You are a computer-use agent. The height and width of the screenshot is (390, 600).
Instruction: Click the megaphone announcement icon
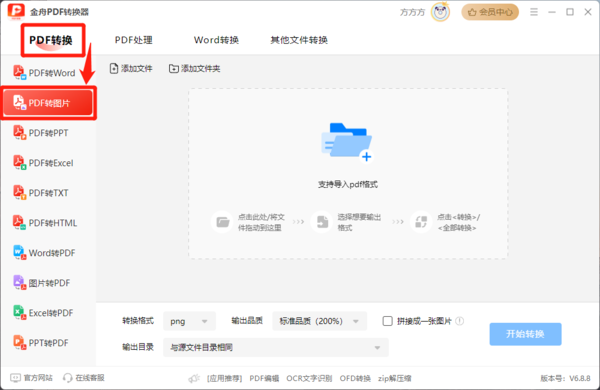pos(194,379)
